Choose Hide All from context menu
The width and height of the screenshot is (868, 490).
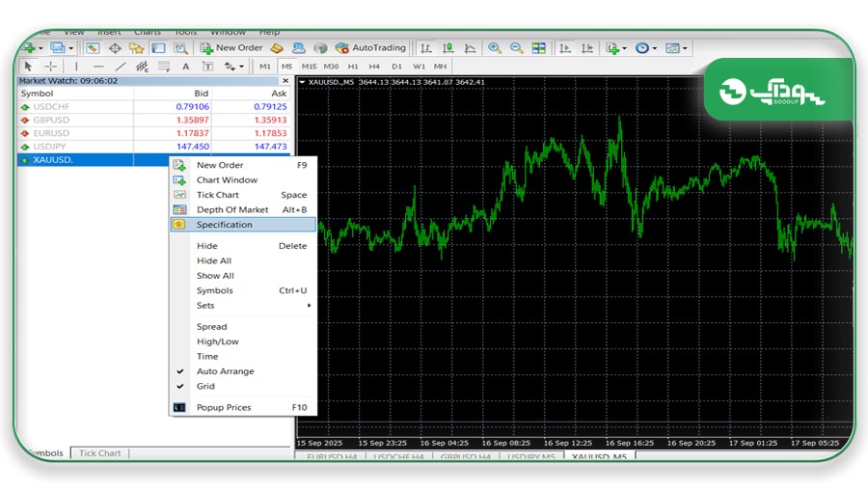point(243,260)
